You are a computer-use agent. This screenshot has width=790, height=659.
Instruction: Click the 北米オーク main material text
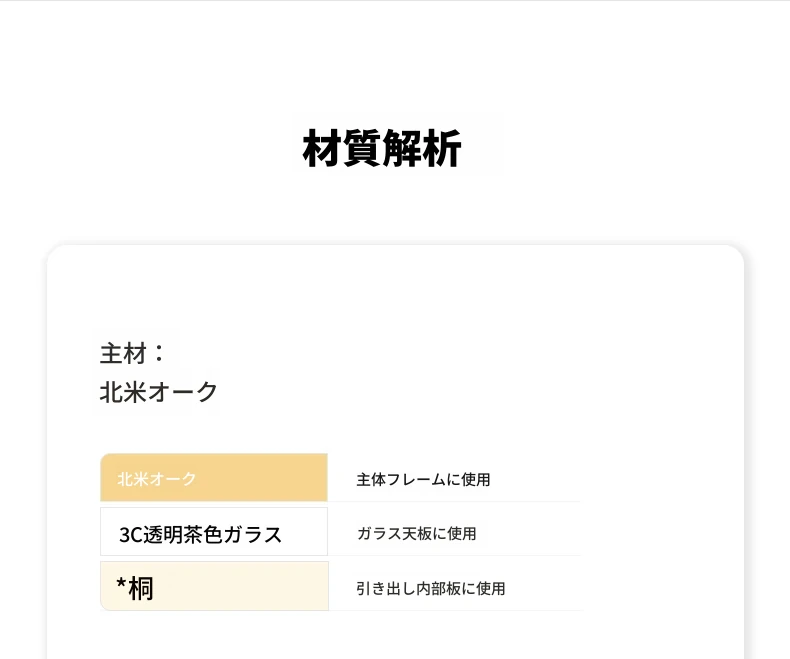click(x=158, y=391)
